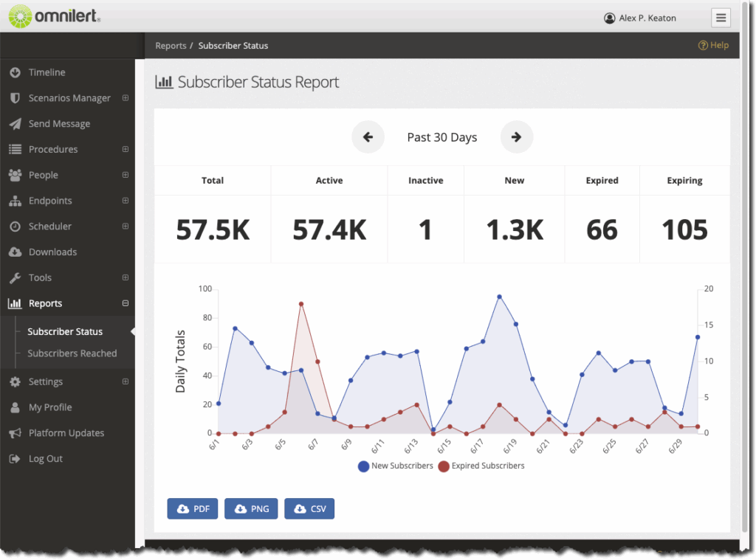Viewport: 756px width, 560px height.
Task: Click the Timeline clock icon in sidebar
Action: pyautogui.click(x=15, y=72)
